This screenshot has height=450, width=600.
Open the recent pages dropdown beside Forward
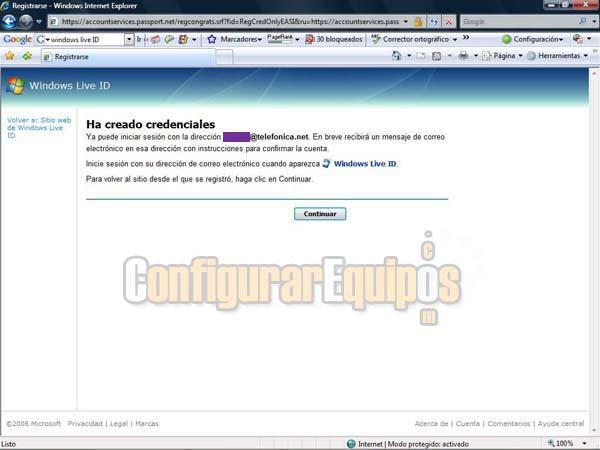coord(39,22)
